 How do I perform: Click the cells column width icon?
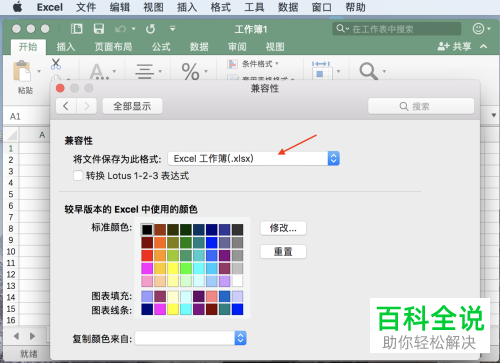coord(321,71)
